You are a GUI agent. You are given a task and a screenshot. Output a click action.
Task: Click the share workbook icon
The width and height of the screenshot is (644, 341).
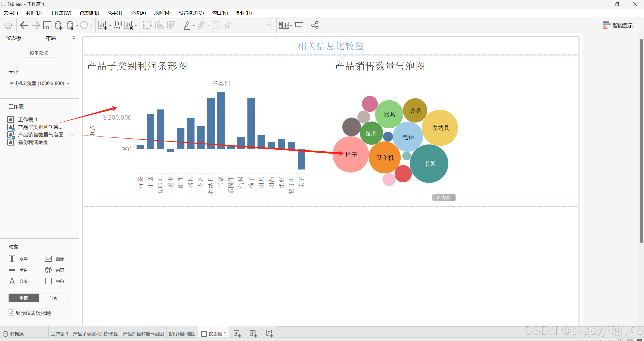coord(315,25)
